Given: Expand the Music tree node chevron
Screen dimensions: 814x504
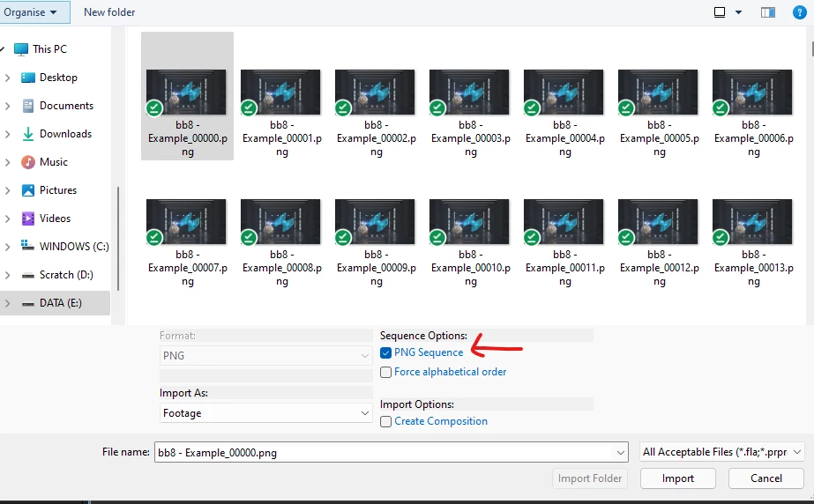Looking at the screenshot, I should 7,162.
